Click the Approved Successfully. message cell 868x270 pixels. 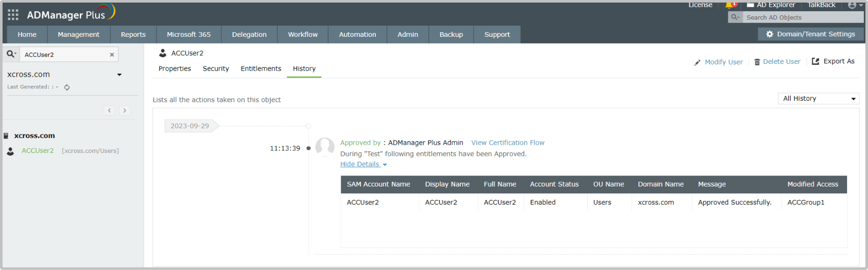[x=735, y=202]
